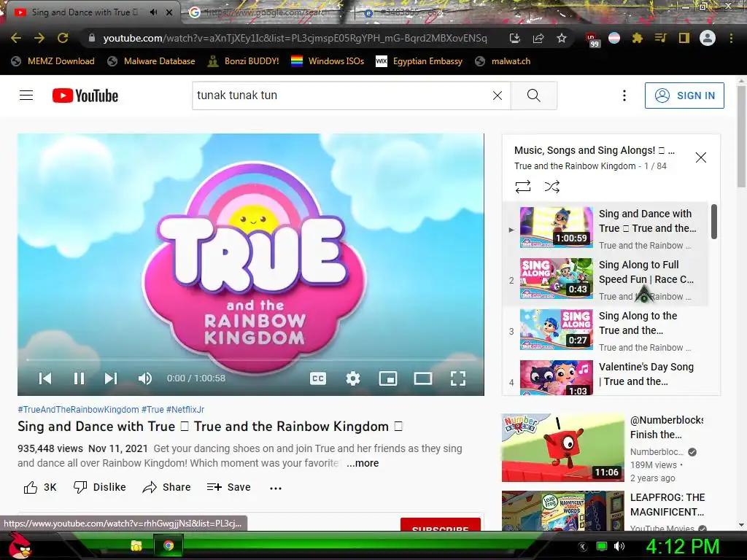Viewport: 747px width, 560px height.
Task: Open more actions ellipsis under video
Action: click(276, 488)
